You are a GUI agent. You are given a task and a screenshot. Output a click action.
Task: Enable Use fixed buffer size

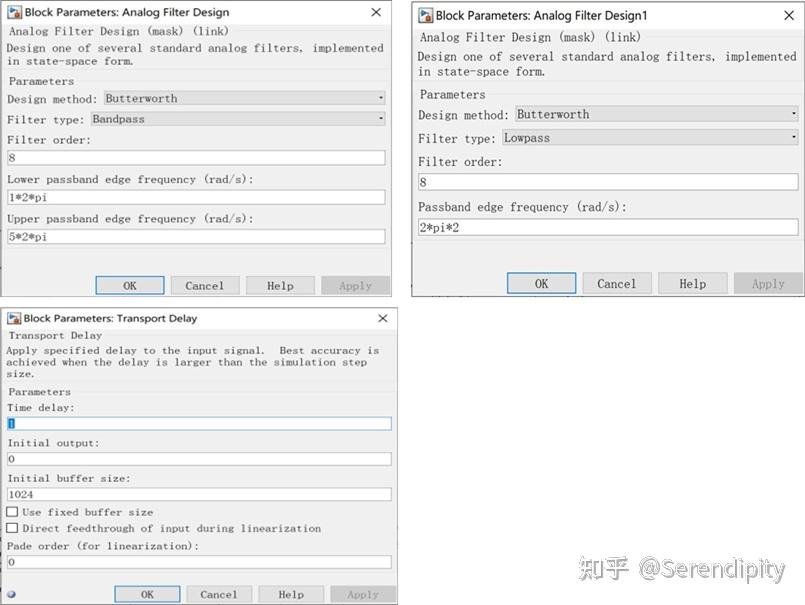pos(11,511)
